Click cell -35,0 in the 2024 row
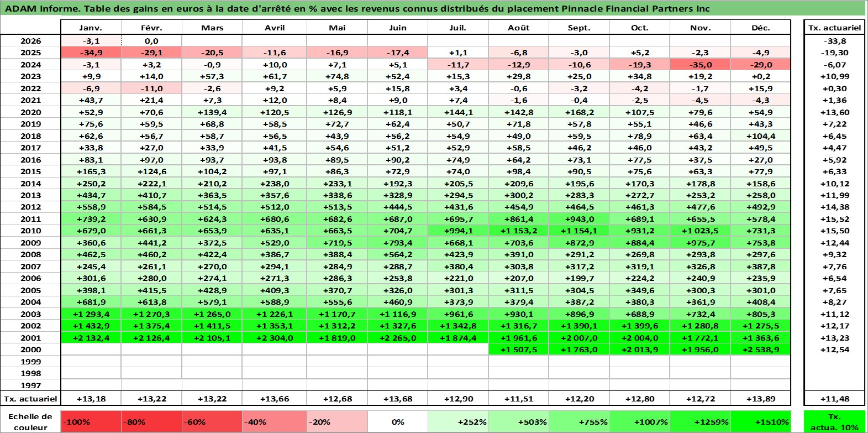868x433 pixels. pos(700,65)
